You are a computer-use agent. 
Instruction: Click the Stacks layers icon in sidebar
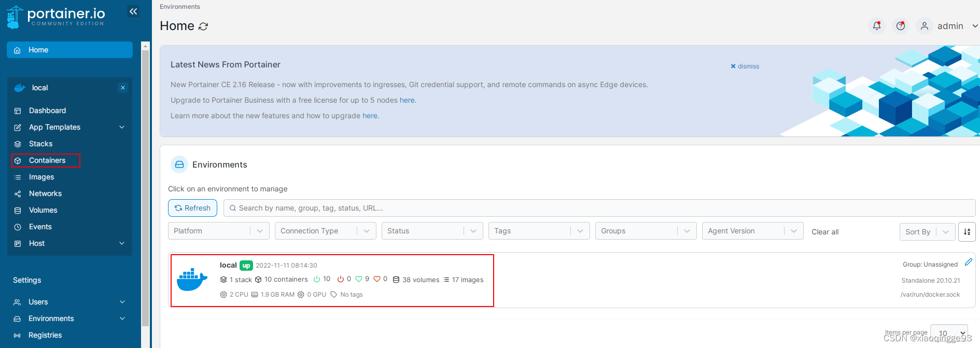(18, 144)
